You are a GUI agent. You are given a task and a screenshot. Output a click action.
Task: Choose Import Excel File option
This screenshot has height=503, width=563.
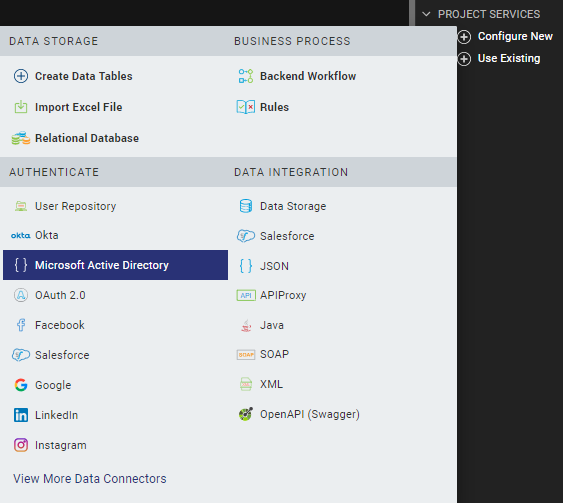[79, 107]
